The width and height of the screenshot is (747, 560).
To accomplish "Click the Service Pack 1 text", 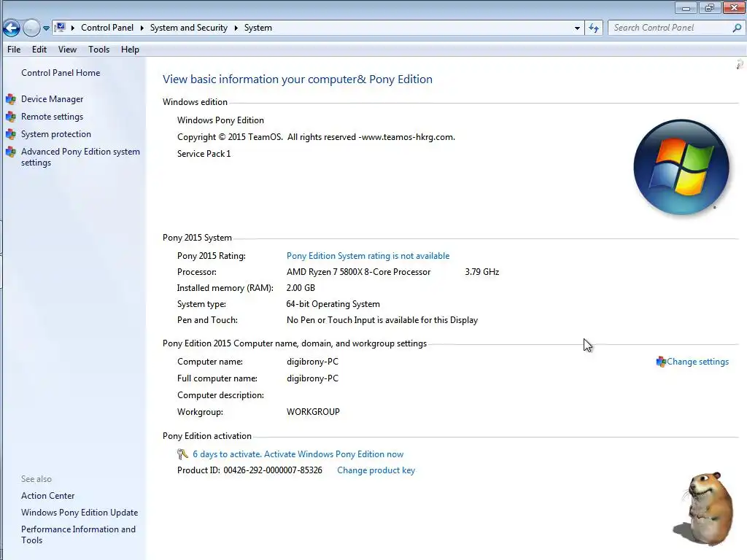I will [204, 154].
